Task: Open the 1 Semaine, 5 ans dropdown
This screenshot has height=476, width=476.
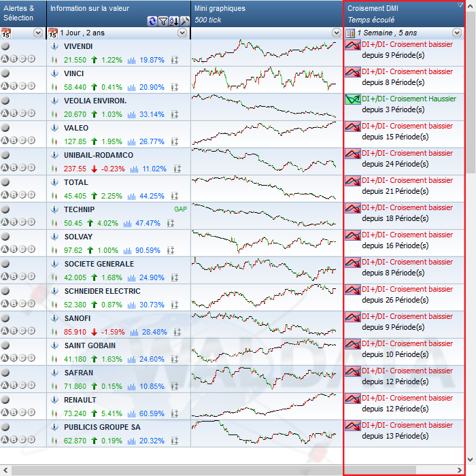Action: pos(457,33)
